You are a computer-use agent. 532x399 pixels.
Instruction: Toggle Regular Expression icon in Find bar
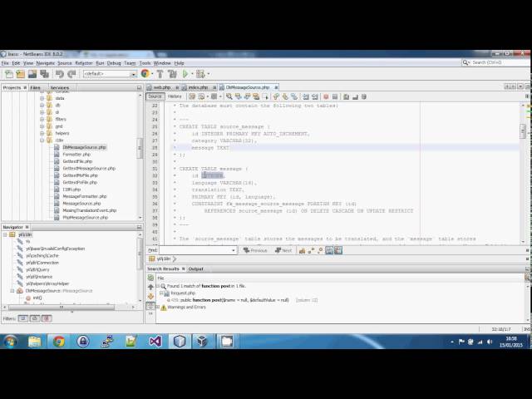[x=320, y=250]
